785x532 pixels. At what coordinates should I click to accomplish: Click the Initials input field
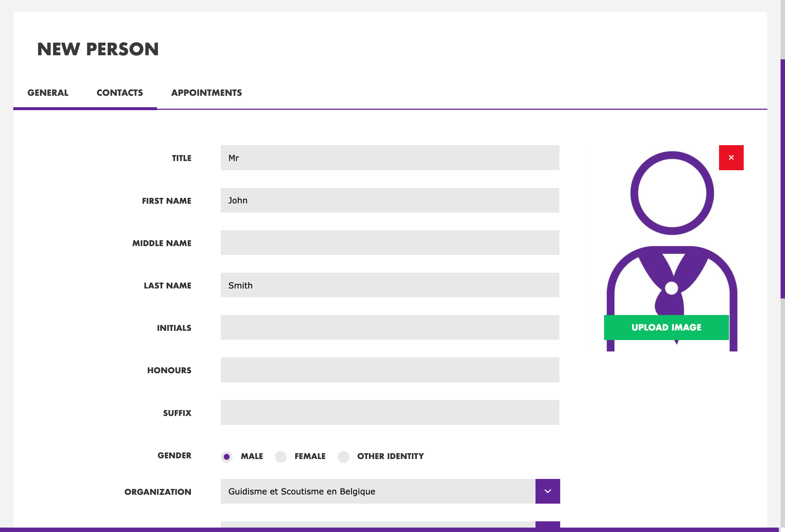pyautogui.click(x=390, y=328)
